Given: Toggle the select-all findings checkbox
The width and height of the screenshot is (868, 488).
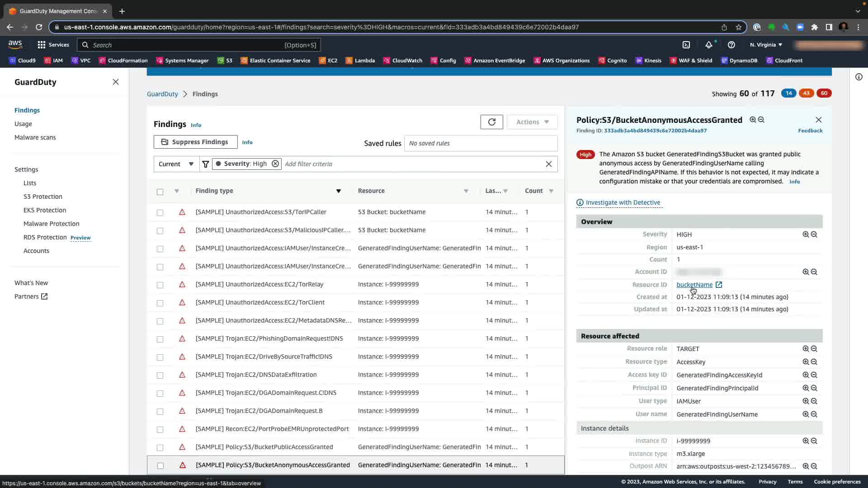Looking at the screenshot, I should coord(160,192).
